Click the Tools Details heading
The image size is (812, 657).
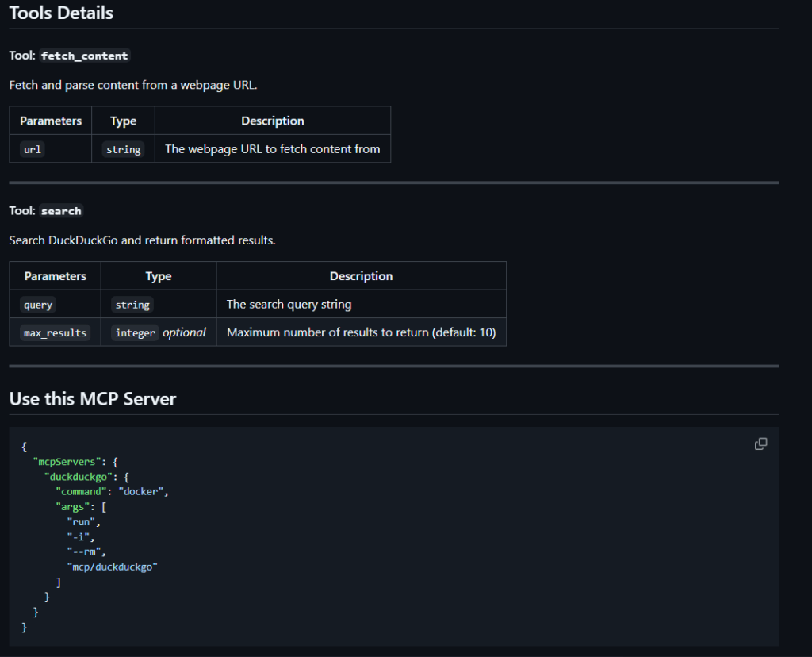pos(60,13)
